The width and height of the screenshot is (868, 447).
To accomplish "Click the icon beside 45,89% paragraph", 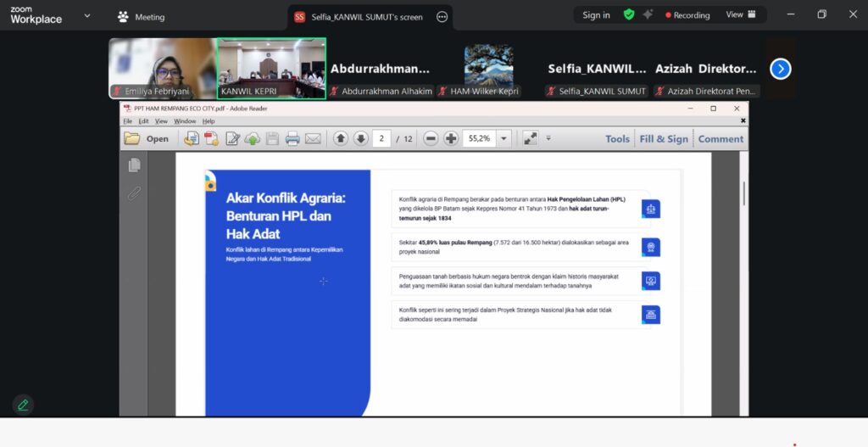I will tap(651, 247).
